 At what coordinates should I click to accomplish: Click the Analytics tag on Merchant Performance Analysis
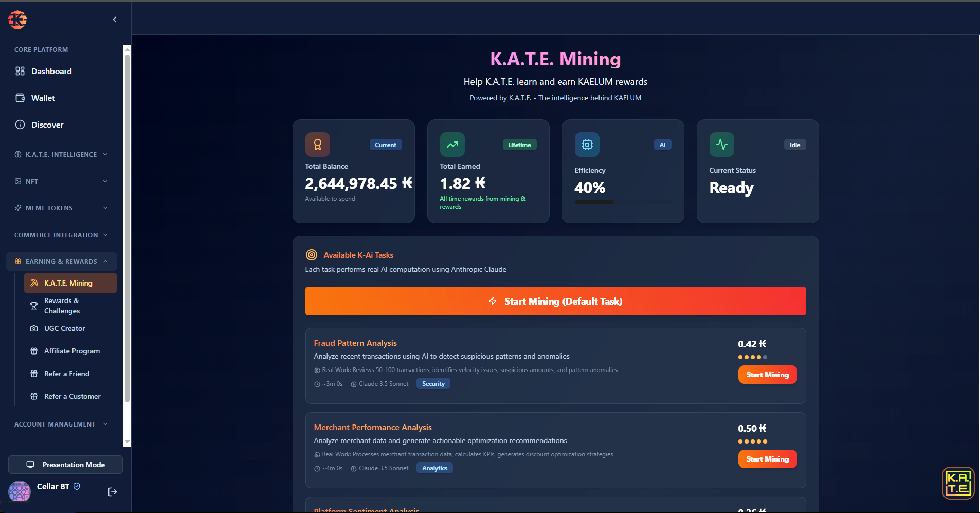[x=435, y=468]
